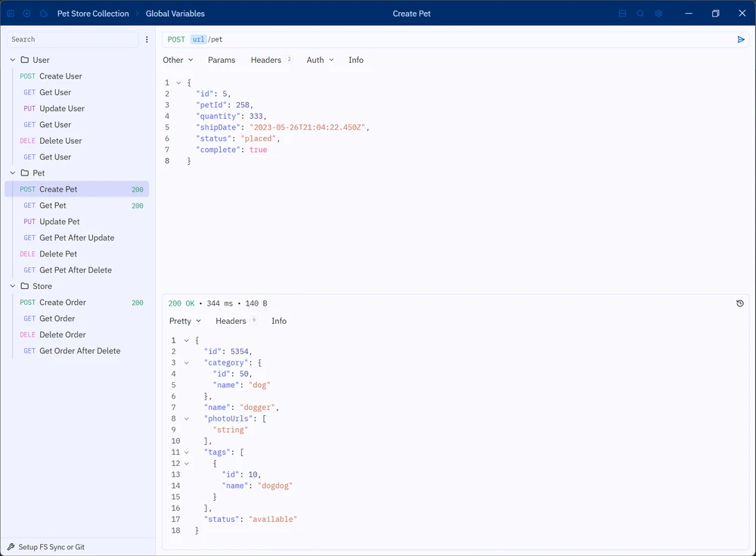The width and height of the screenshot is (756, 556).
Task: Open the request Info tab
Action: [x=356, y=60]
